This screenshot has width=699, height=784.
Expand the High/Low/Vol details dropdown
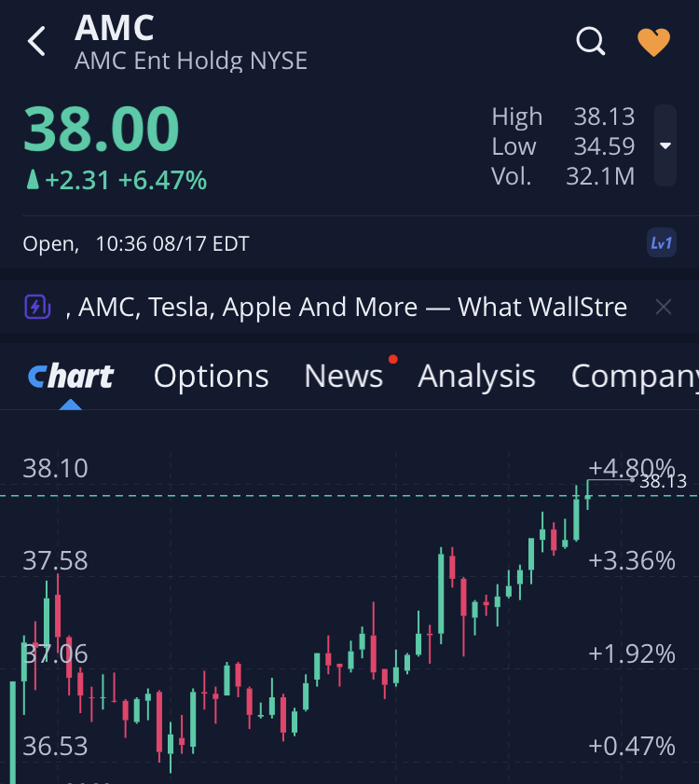pos(665,145)
